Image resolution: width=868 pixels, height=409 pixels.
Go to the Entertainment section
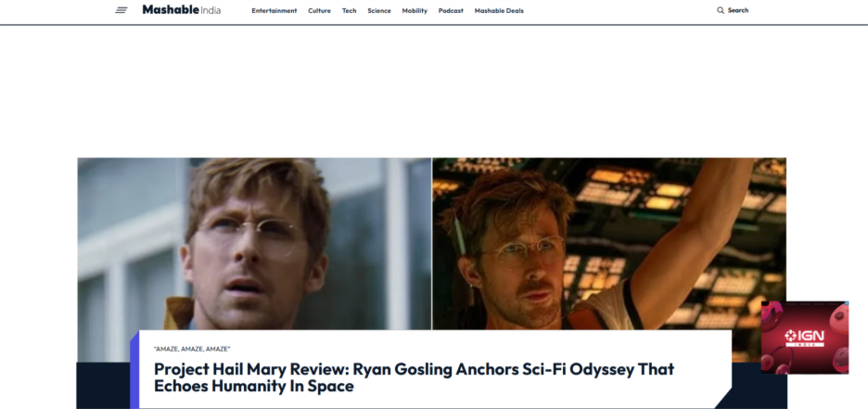coord(274,10)
